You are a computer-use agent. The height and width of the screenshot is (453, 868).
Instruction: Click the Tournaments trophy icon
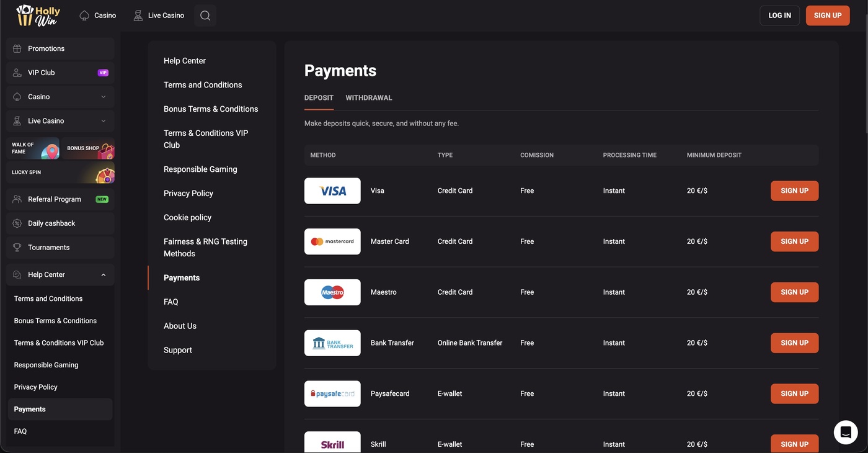click(x=17, y=248)
